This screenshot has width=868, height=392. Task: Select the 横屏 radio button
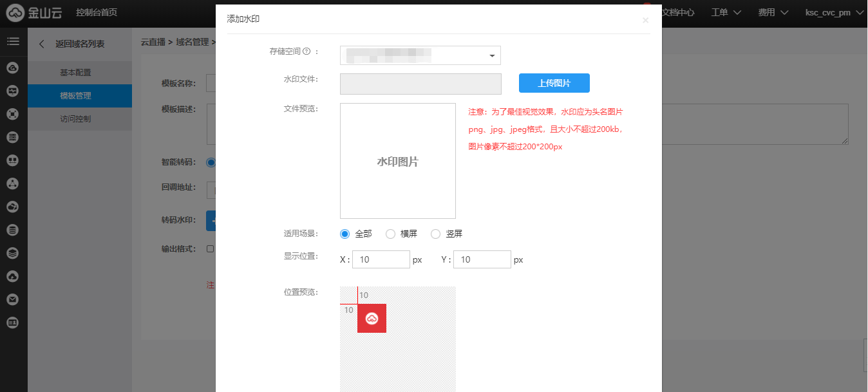(x=390, y=234)
